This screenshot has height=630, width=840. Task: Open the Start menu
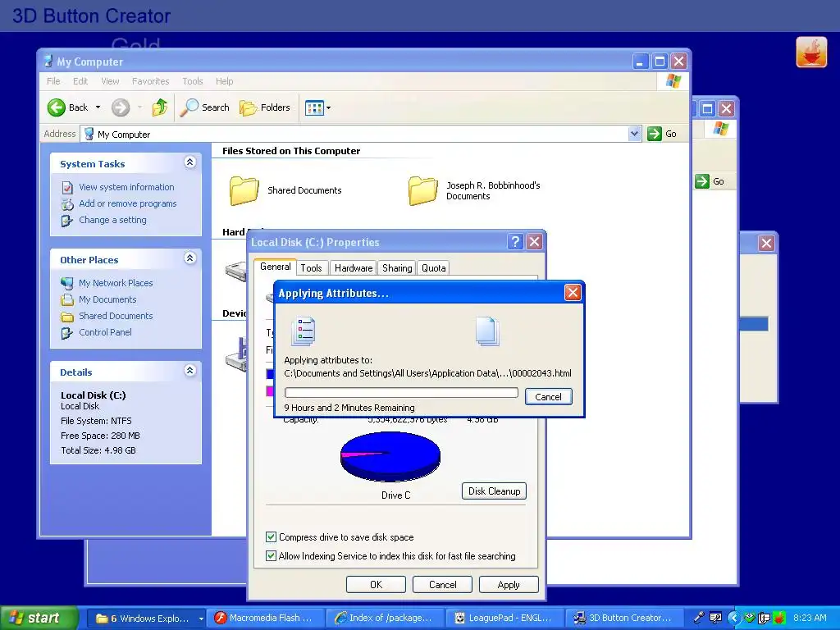(x=39, y=618)
